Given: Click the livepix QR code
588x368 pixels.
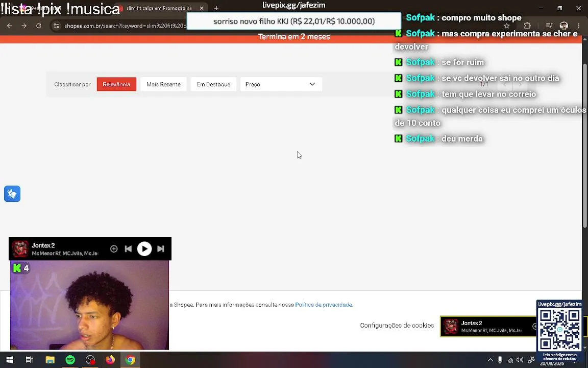Looking at the screenshot, I should click(x=559, y=329).
